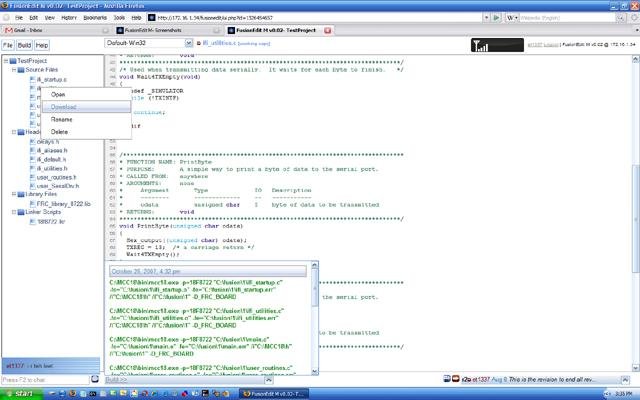Open the File menu button
Screen dimensions: 640x400
8,45
